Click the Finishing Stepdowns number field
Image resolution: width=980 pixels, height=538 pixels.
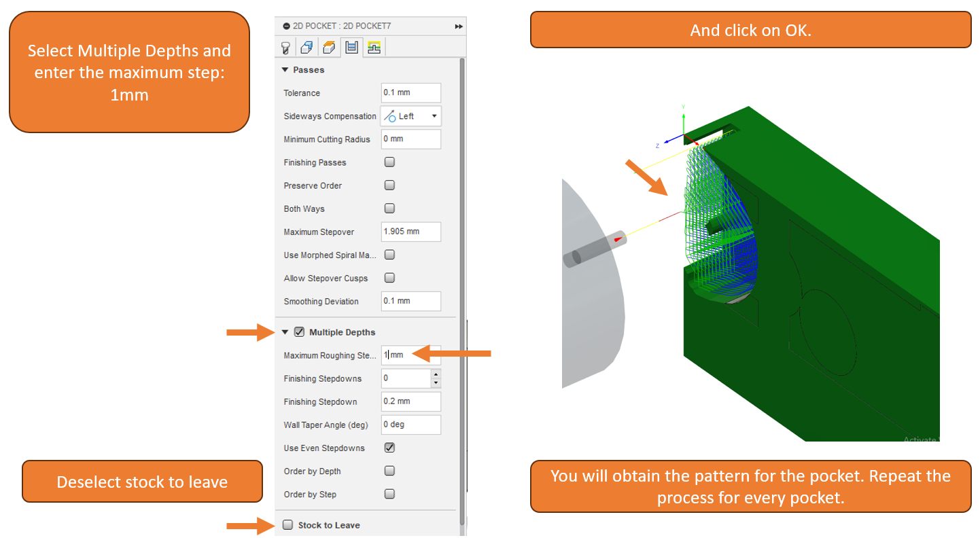(x=406, y=378)
